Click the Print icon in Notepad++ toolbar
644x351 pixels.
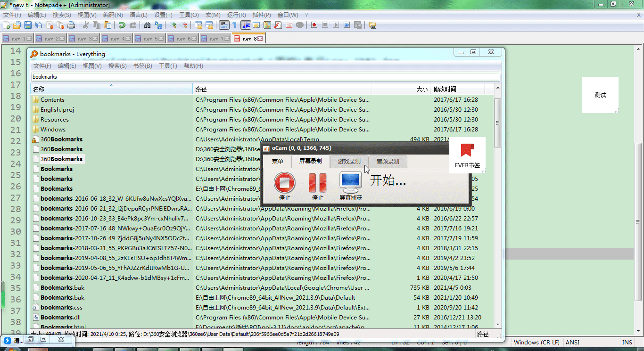71,25
